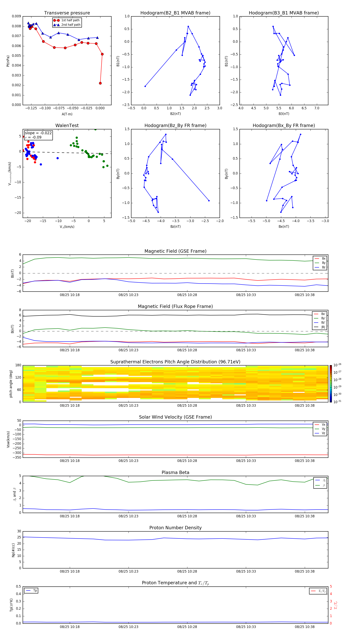Click '08/25 10:23' tick under Magnetic Field (GSE Frame)
The image size is (351, 644).
pos(129,295)
